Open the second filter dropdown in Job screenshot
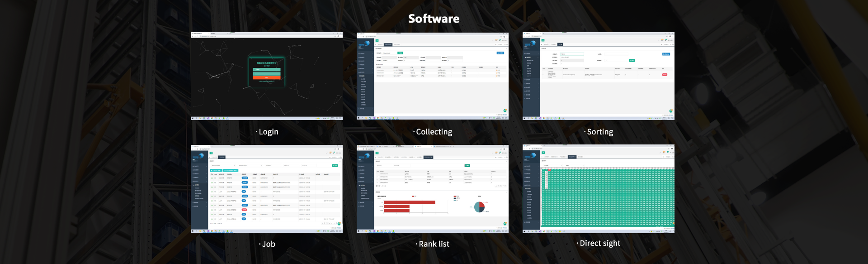Screen dimensions: 868x264 (249, 166)
